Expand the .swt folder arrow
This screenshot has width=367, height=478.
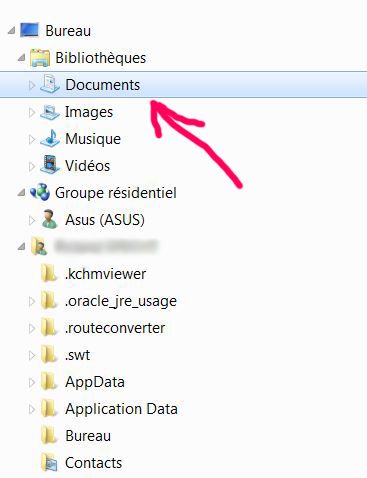pyautogui.click(x=32, y=355)
